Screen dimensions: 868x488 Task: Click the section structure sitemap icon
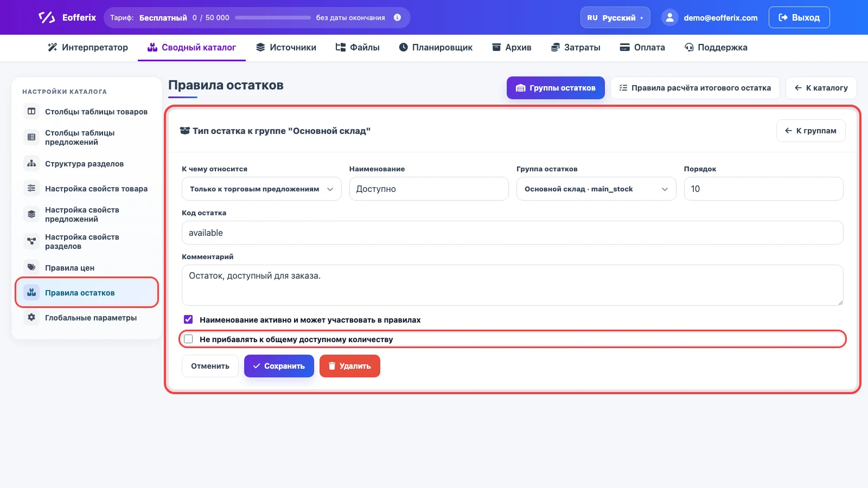31,163
